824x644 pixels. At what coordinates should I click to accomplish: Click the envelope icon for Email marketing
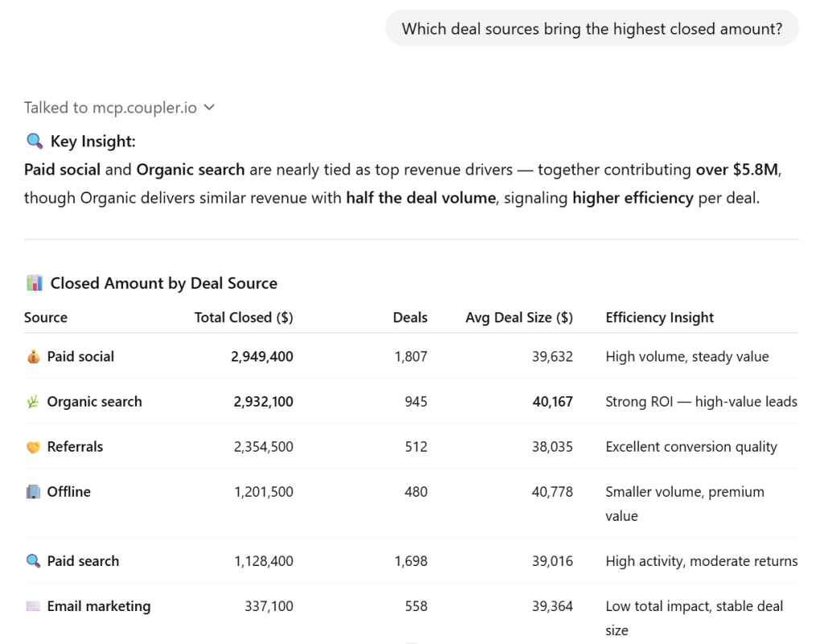click(33, 606)
